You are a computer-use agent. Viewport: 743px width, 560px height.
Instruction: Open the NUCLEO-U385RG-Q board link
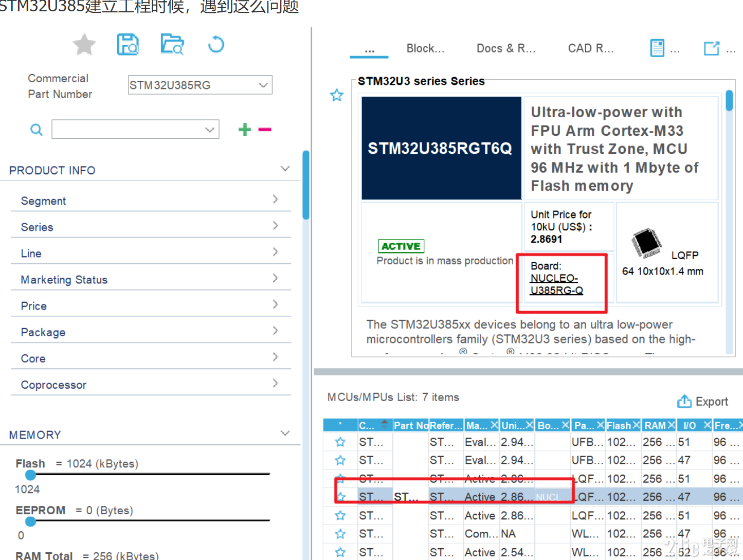(556, 284)
